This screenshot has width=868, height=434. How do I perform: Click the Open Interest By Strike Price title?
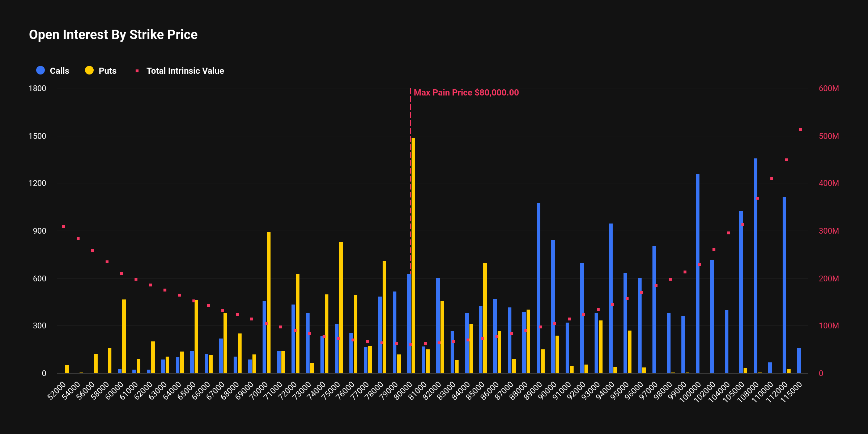pos(113,35)
